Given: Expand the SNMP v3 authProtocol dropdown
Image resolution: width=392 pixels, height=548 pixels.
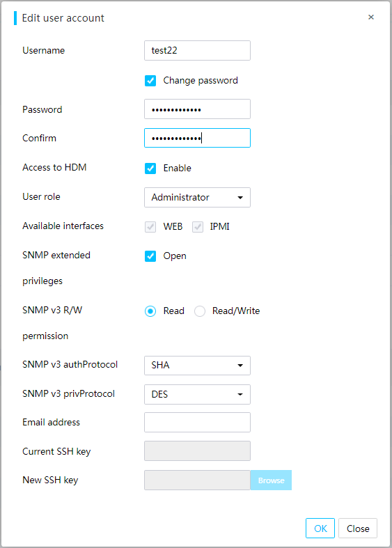Looking at the screenshot, I should 197,366.
